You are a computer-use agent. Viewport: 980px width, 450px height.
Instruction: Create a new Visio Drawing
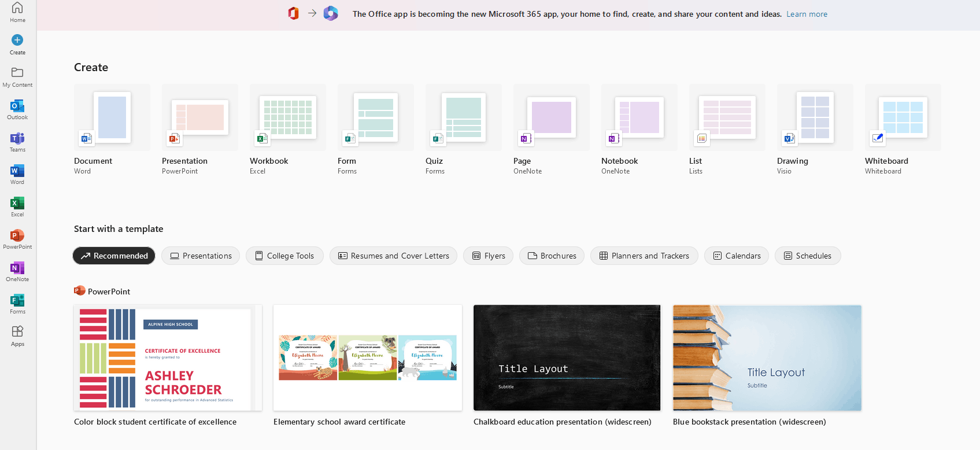815,130
